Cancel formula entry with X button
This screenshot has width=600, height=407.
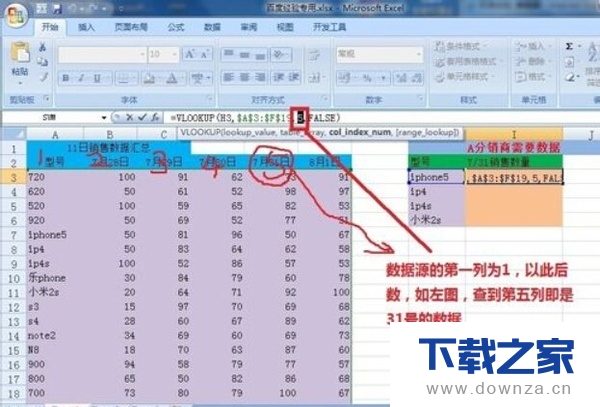click(129, 117)
